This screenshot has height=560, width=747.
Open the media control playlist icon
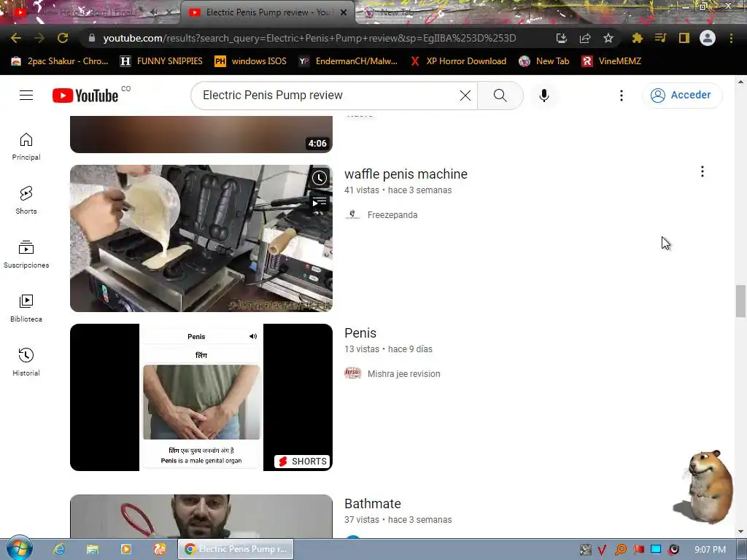(x=660, y=38)
